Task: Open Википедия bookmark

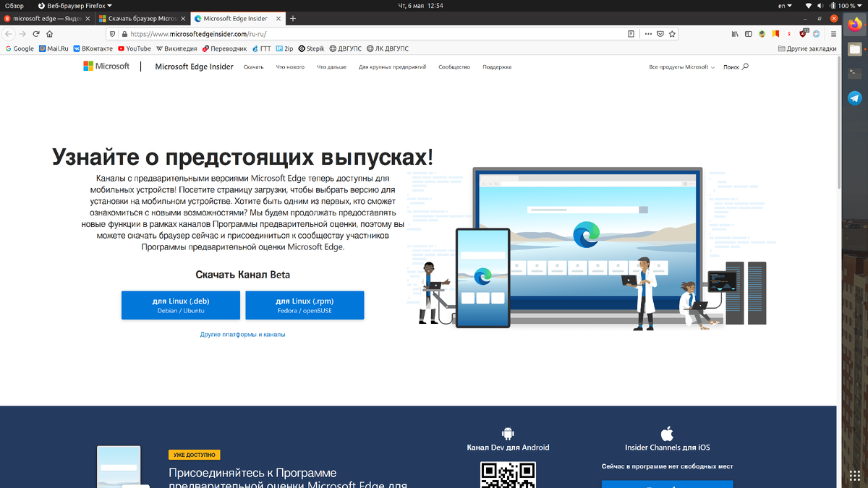Action: click(176, 48)
